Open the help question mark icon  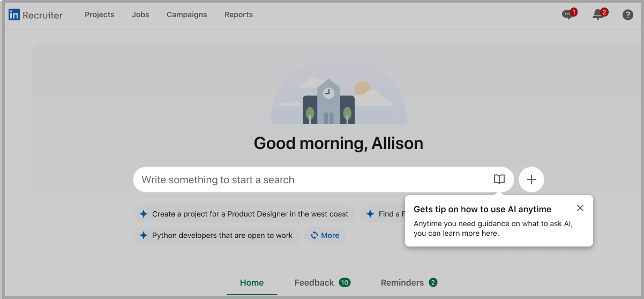pyautogui.click(x=628, y=15)
